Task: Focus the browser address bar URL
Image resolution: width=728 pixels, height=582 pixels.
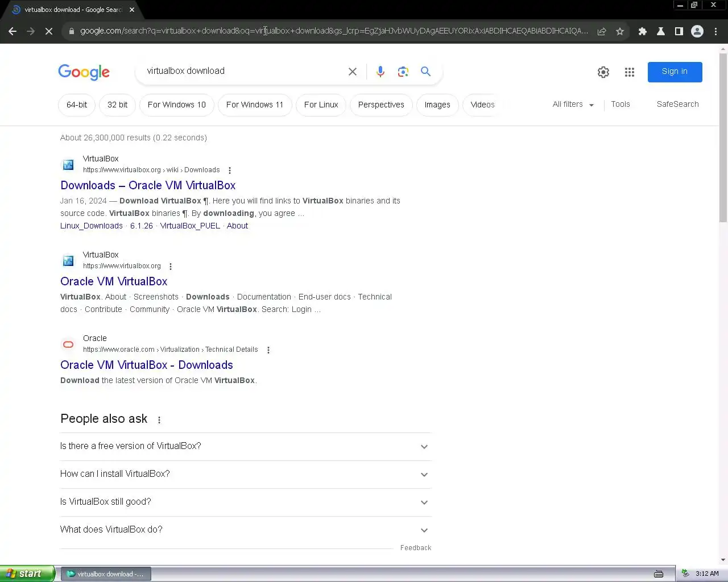Action: tap(334, 31)
